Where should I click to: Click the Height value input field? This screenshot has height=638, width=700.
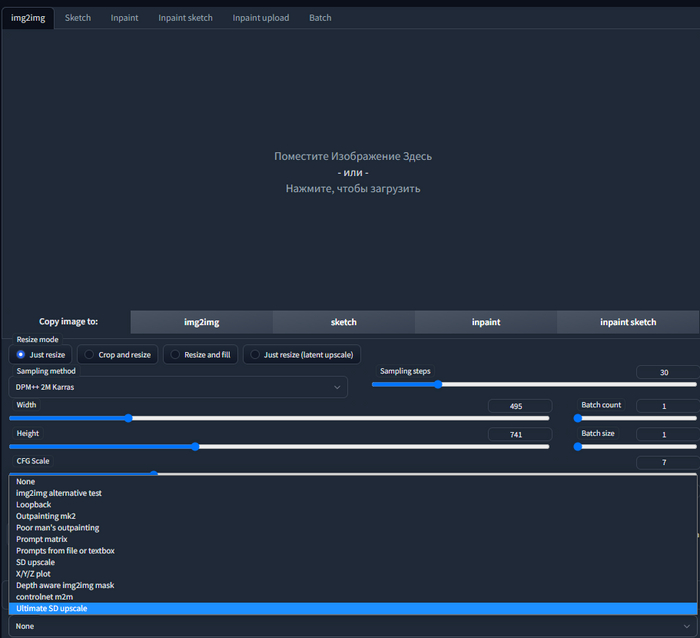tap(519, 434)
